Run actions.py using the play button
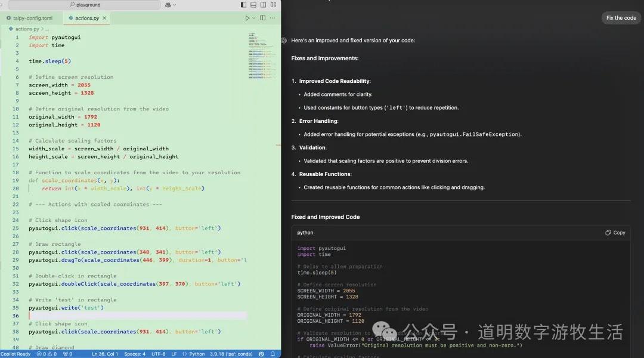This screenshot has height=358, width=644. pos(248,18)
